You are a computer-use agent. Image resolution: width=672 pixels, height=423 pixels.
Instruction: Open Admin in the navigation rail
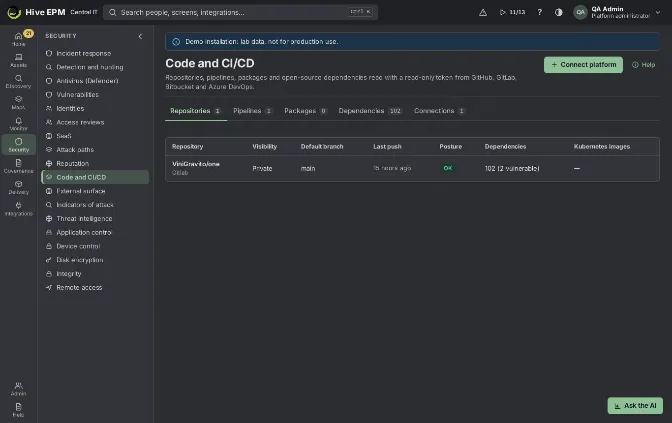[18, 389]
